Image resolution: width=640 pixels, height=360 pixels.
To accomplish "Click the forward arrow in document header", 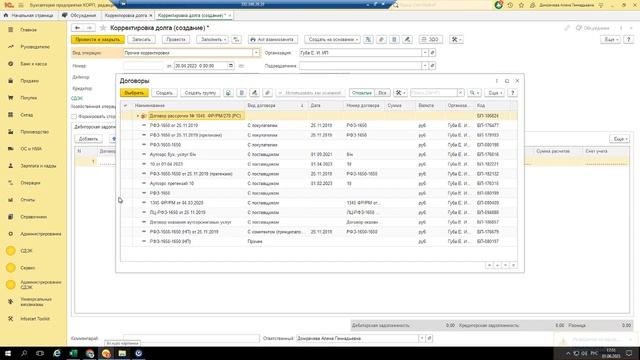I will tap(89, 28).
